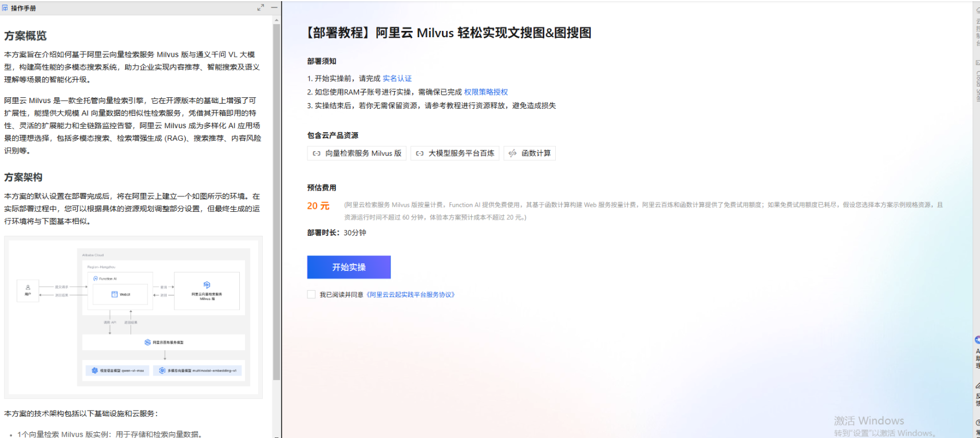
Task: Click the manual panel vertical scrollbar thumb
Action: [x=276, y=202]
